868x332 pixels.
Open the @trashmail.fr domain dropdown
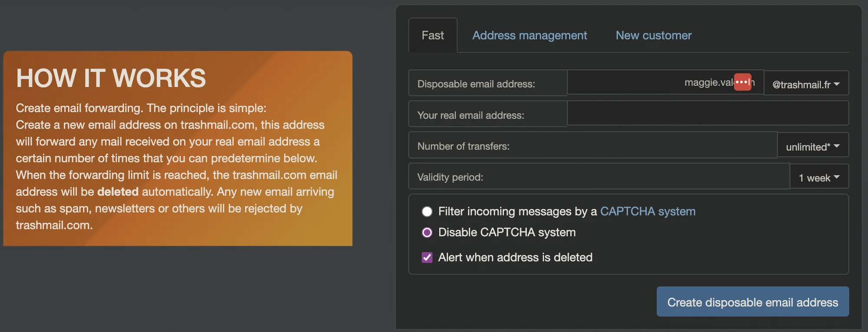(x=806, y=84)
